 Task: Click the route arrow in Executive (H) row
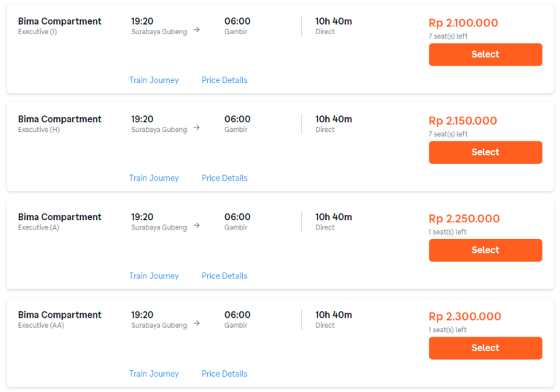pos(197,128)
